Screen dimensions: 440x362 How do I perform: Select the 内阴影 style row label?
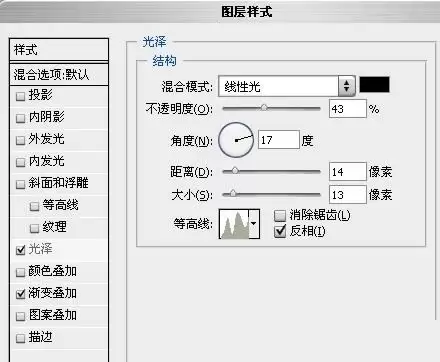(x=46, y=117)
